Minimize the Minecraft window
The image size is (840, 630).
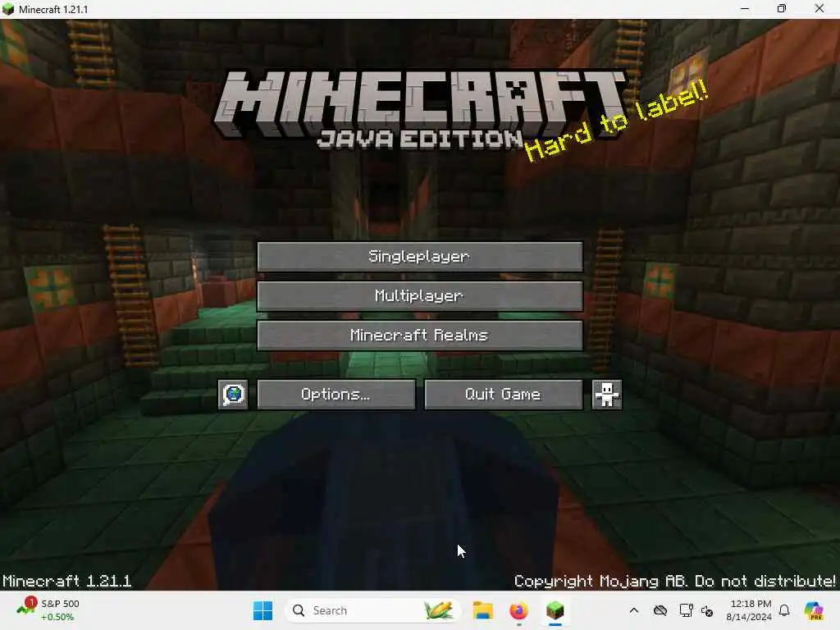(745, 9)
